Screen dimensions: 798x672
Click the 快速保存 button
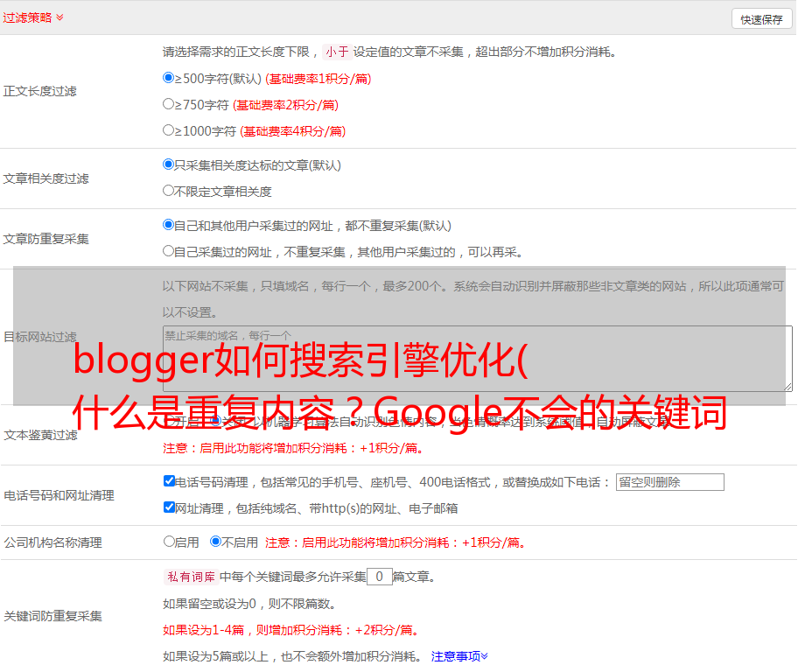[761, 19]
